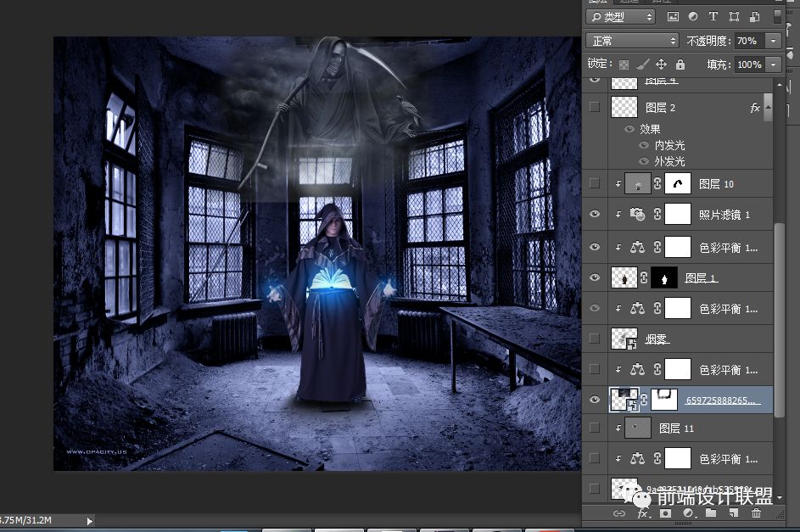This screenshot has width=800, height=532.
Task: Select the 图层 1 figure thumbnail
Action: [x=624, y=277]
